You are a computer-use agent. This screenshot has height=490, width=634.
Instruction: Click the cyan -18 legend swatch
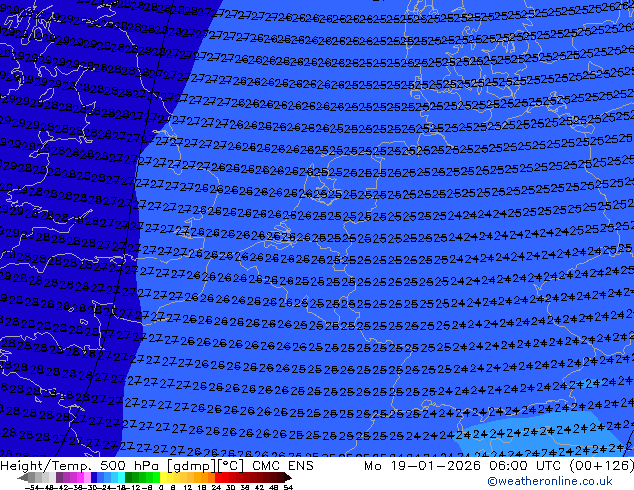click(x=121, y=477)
